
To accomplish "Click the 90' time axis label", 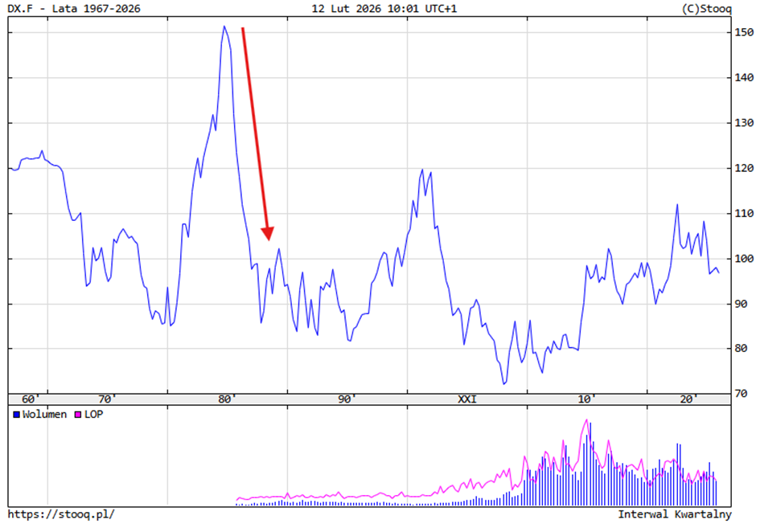I will coord(347,399).
